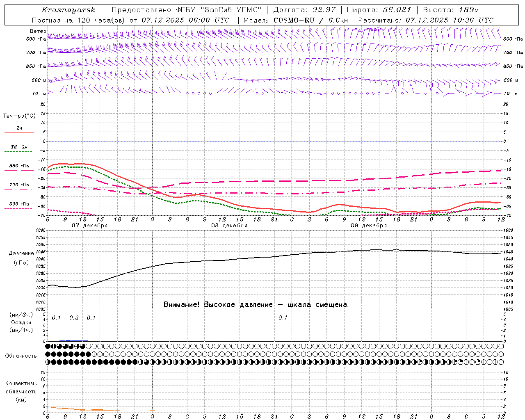This screenshot has height=420, width=525.
Task: Click the 09 декабря date label
Action: pos(369,226)
